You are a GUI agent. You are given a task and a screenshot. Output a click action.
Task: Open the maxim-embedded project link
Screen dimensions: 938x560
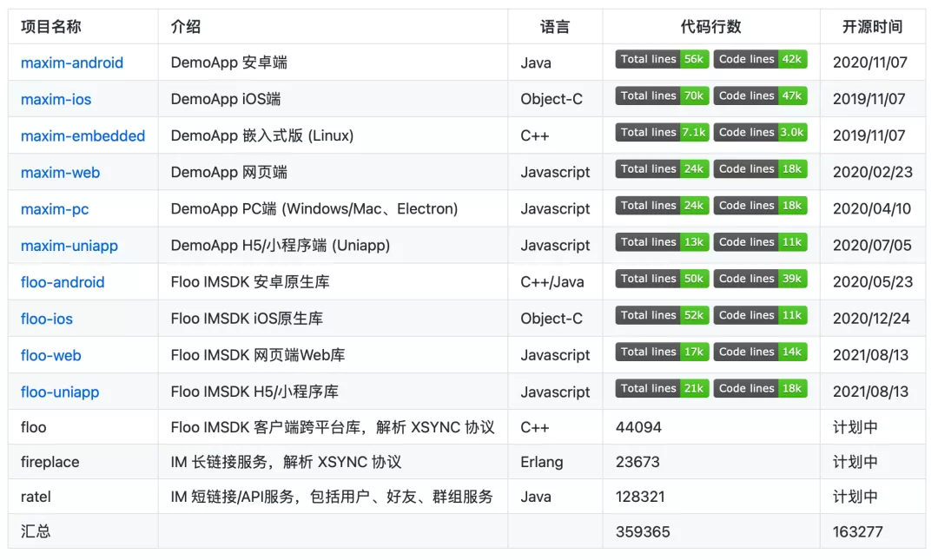coord(83,135)
